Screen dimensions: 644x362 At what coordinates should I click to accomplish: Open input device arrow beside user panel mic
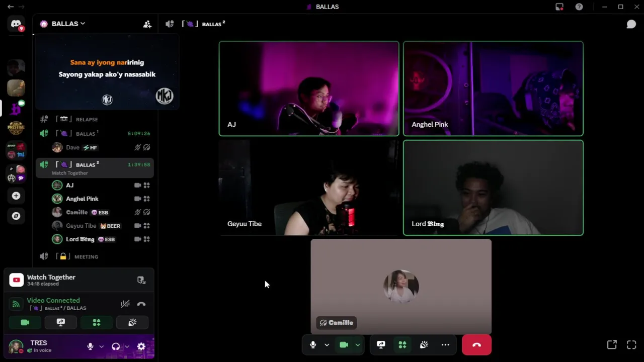(x=101, y=346)
